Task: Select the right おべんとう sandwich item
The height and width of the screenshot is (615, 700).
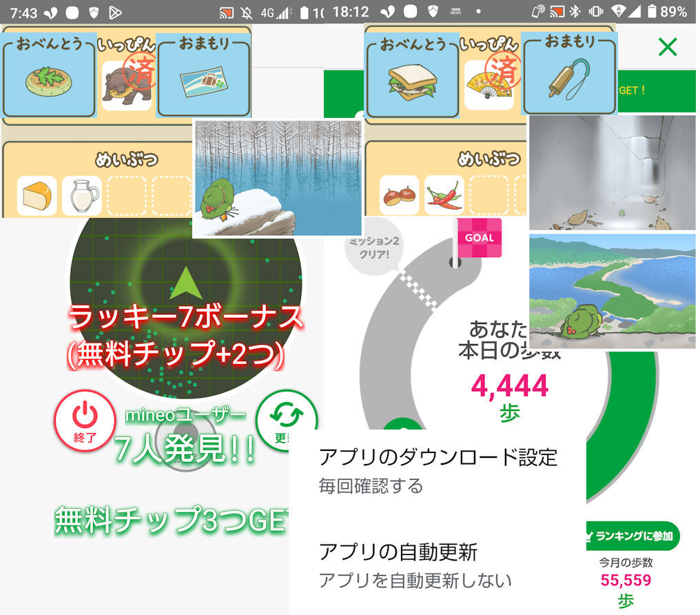Action: [x=412, y=75]
